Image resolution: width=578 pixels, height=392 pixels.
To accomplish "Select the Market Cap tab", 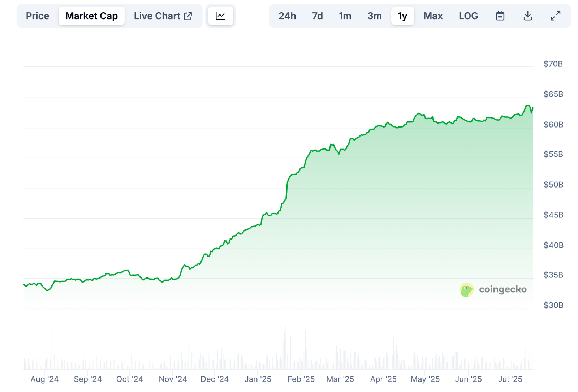I will click(91, 16).
